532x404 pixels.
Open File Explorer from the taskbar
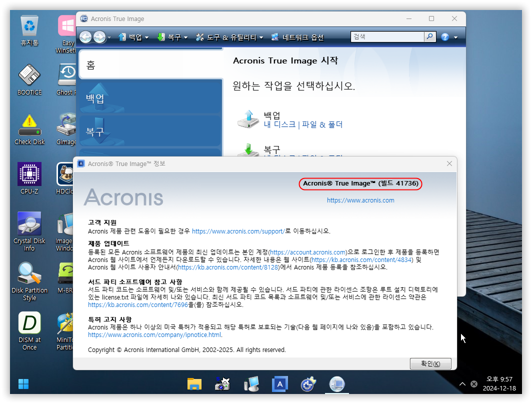pos(194,384)
